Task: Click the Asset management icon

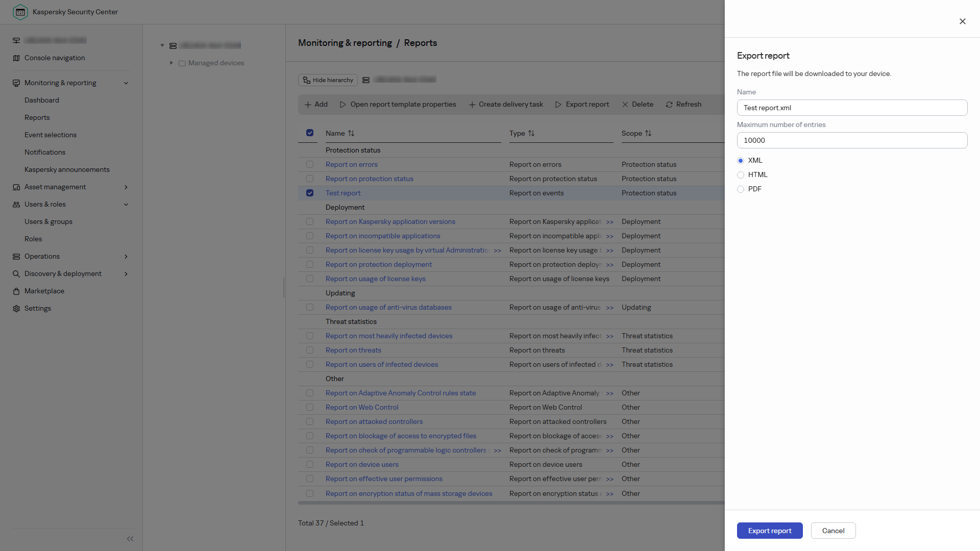Action: click(x=16, y=187)
